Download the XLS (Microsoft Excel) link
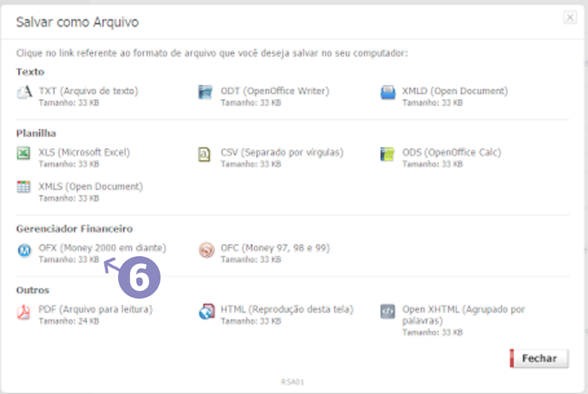Screen dimensions: 588x394 point(84,153)
